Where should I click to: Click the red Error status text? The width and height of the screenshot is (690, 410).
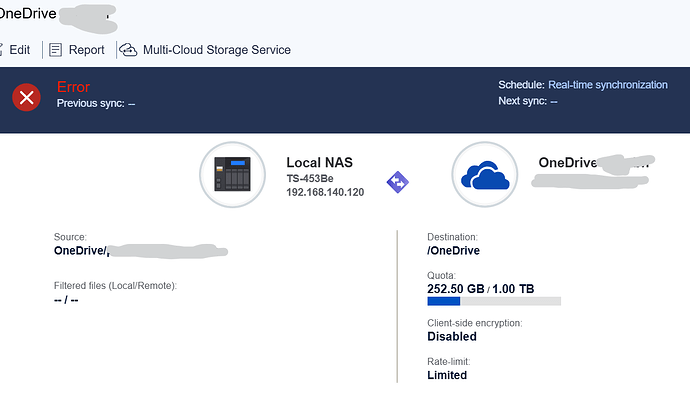[73, 87]
